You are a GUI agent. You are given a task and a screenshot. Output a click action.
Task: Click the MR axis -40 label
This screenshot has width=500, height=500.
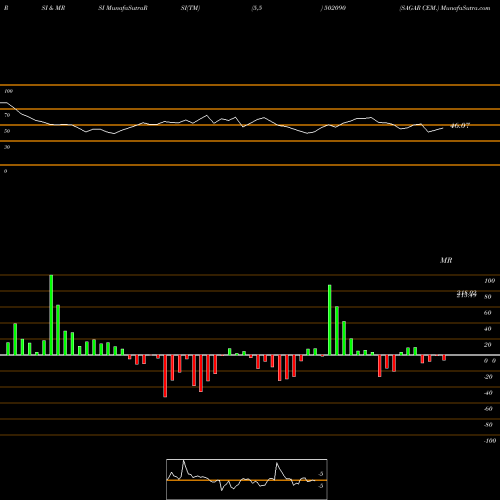point(488,393)
